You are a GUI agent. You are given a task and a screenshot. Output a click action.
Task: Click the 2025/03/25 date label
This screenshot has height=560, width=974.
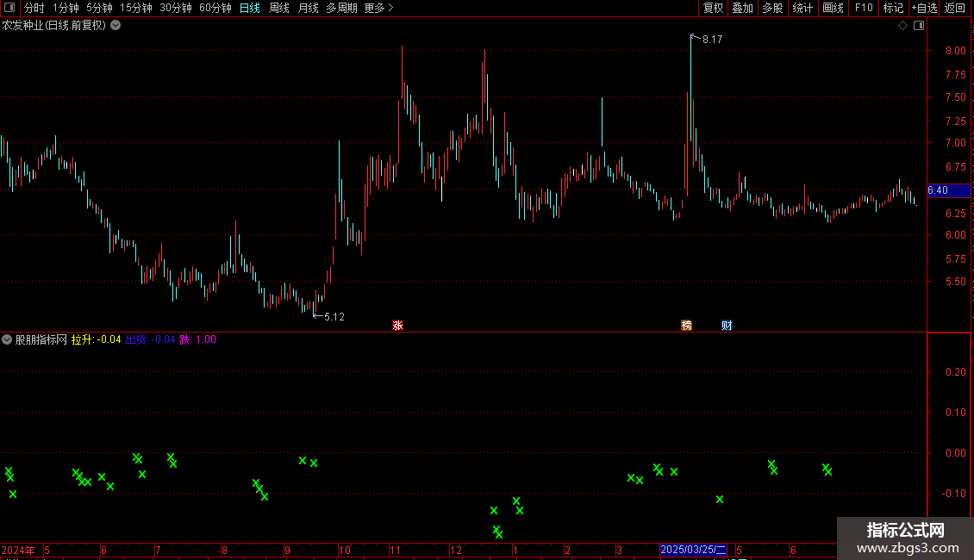tap(693, 550)
